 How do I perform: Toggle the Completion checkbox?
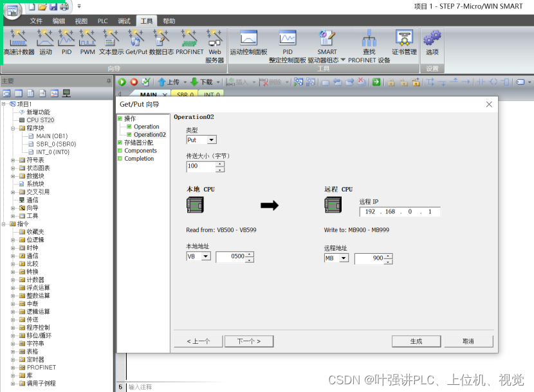coord(120,159)
